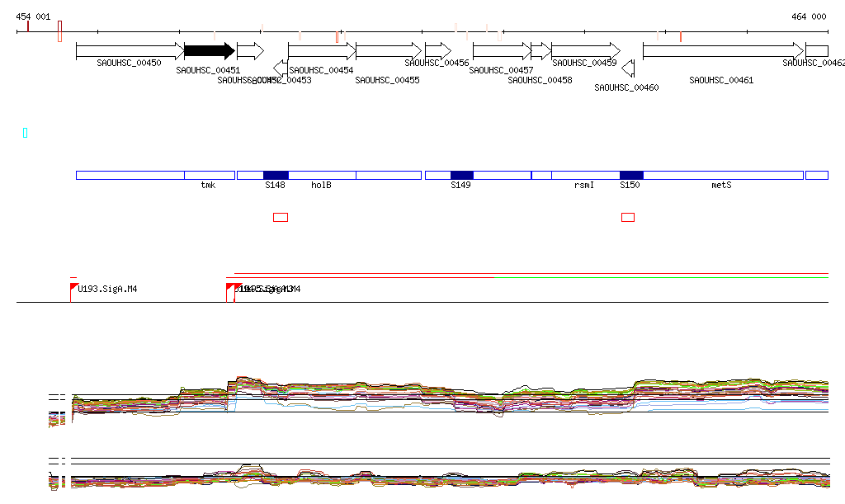Click the SAOUHSC_00461 label text
This screenshot has width=845, height=504.
pos(721,80)
